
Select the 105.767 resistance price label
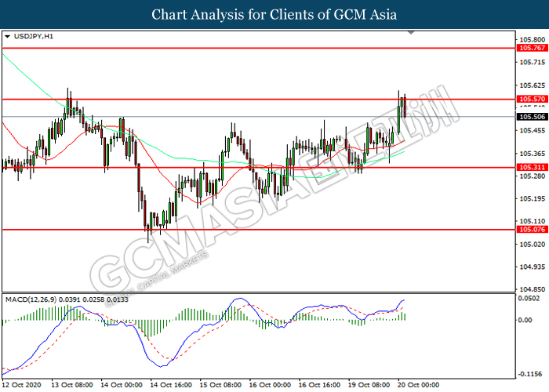533,48
